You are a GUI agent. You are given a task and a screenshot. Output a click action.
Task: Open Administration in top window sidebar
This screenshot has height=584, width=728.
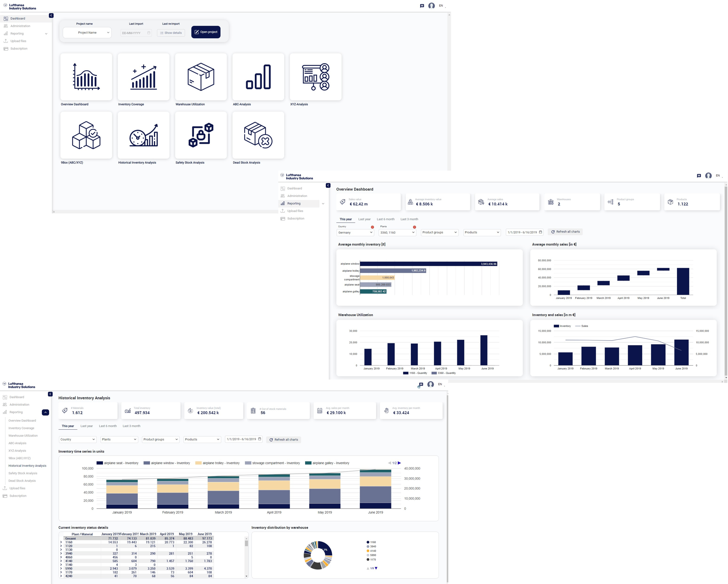(x=20, y=26)
